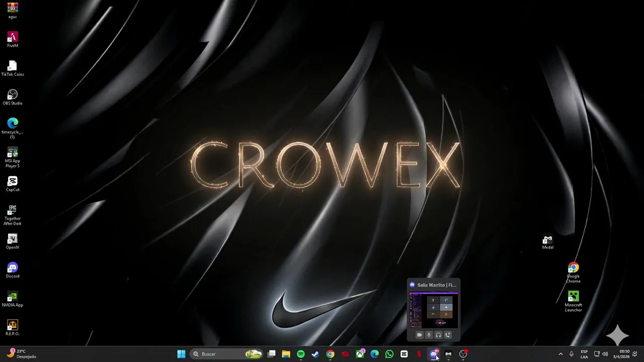Select the Medal desktop shortcut

pos(548,242)
